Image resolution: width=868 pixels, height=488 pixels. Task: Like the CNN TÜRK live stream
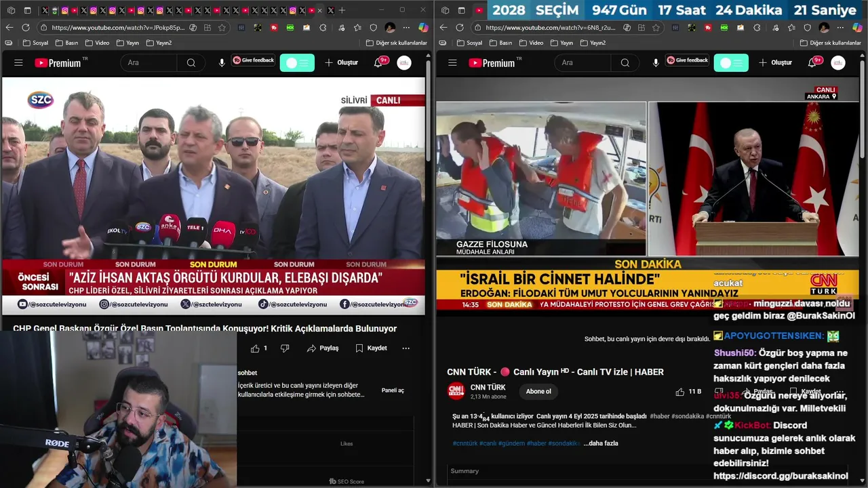click(688, 392)
